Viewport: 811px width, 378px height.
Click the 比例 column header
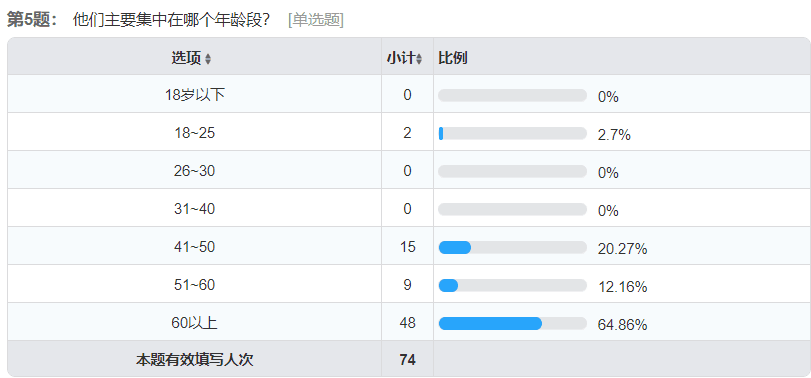(x=453, y=58)
